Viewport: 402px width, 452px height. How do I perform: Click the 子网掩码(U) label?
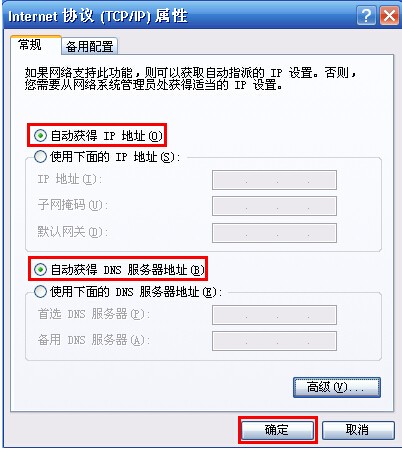point(72,205)
